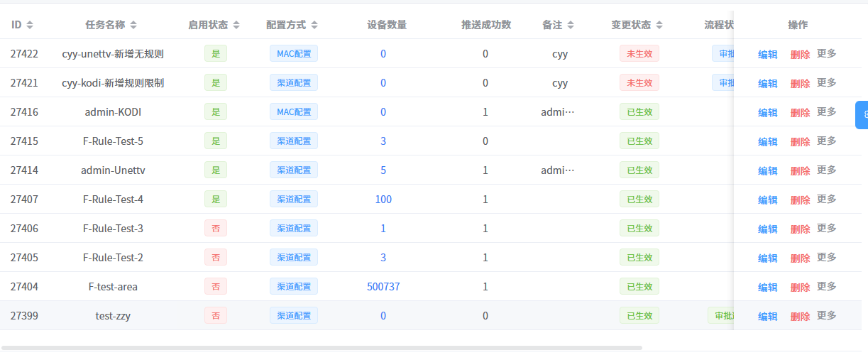Image resolution: width=868 pixels, height=355 pixels.
Task: Open device count 500737 link
Action: coord(383,286)
